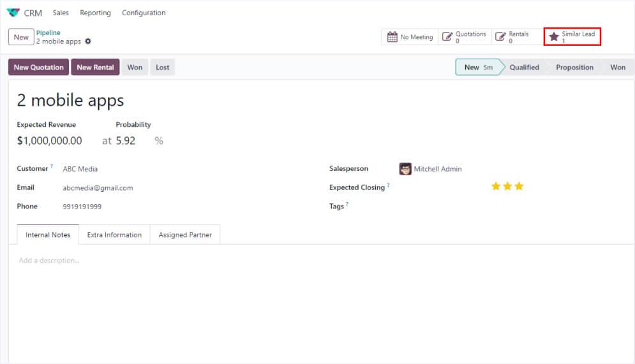Open the Sales menu
Screen dimensions: 635x364
tap(61, 13)
